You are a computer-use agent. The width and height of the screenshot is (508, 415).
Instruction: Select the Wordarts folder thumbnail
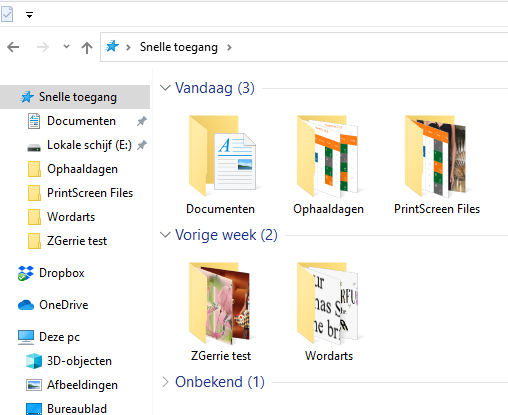click(x=328, y=303)
